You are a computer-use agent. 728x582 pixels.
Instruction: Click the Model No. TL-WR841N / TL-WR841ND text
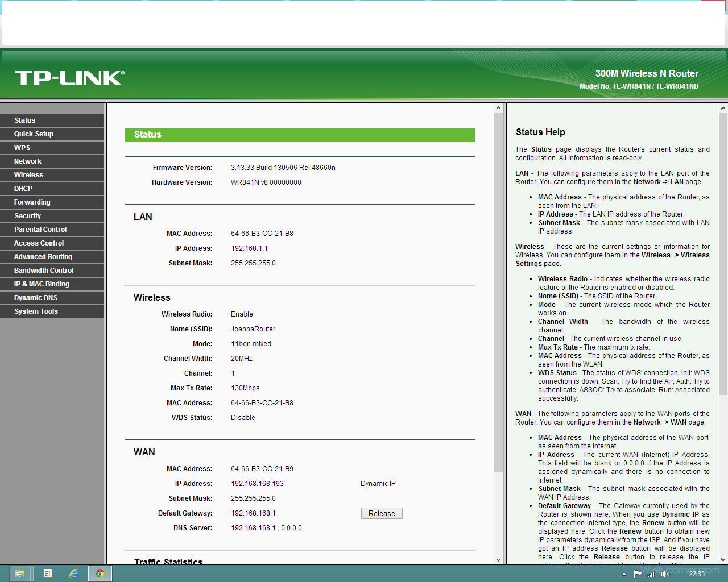(x=639, y=86)
